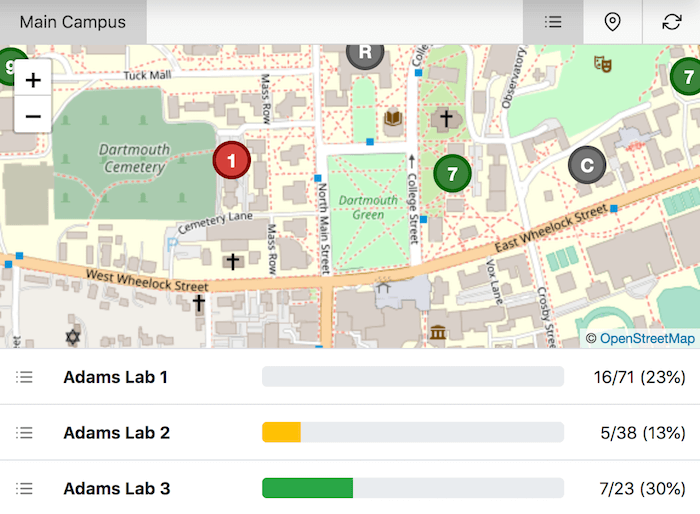Expand details for Adams Lab 2
700x514 pixels.
pyautogui.click(x=25, y=433)
